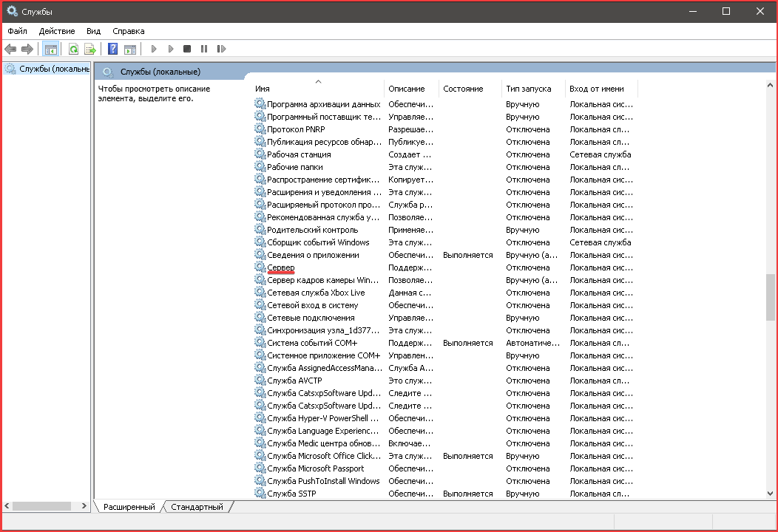Screen dimensions: 778x532
Task: Toggle the console tree pane icon
Action: pyautogui.click(x=51, y=49)
